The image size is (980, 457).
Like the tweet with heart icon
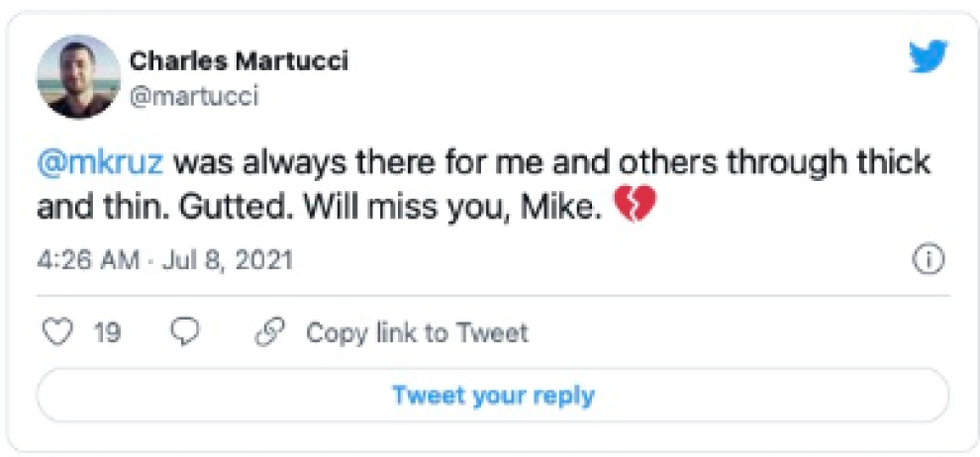pyautogui.click(x=61, y=333)
